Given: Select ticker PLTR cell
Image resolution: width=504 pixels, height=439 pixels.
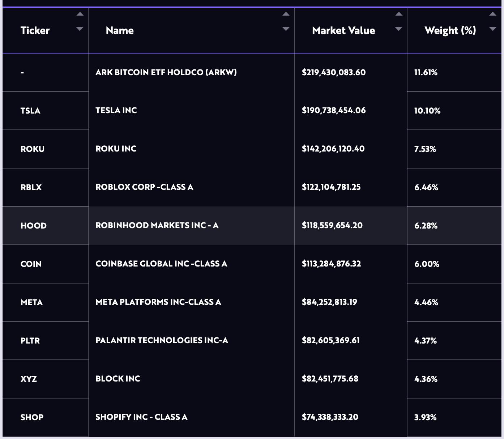Looking at the screenshot, I should pos(46,341).
